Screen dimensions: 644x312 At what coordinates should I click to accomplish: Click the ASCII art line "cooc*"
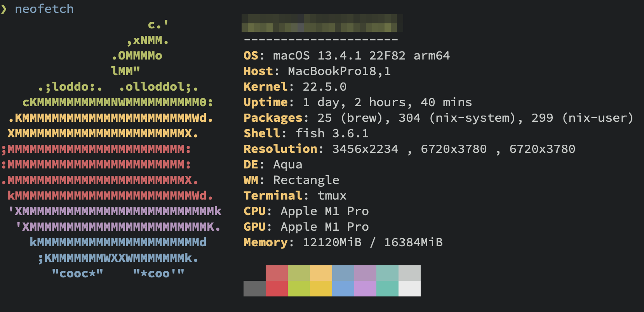tap(77, 273)
